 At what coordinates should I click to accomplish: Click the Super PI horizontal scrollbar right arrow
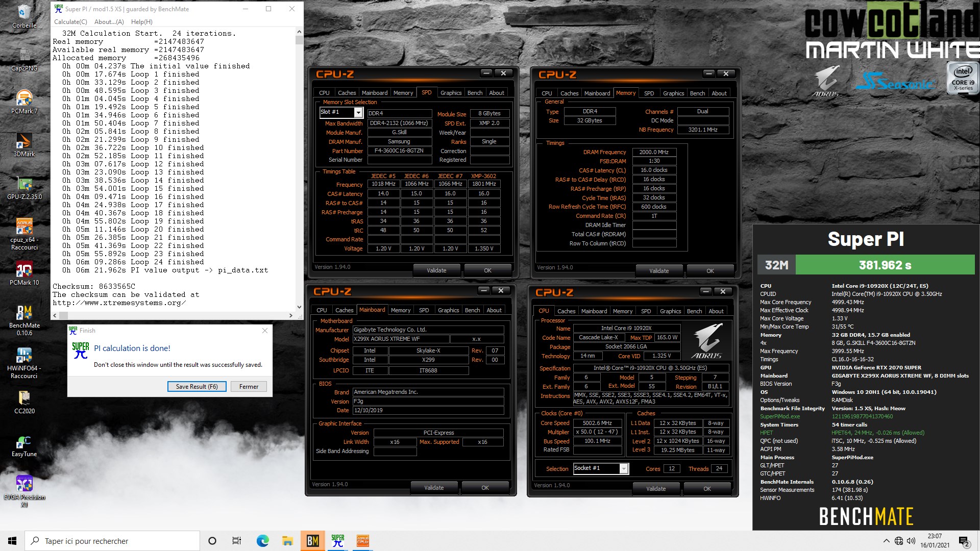click(291, 316)
